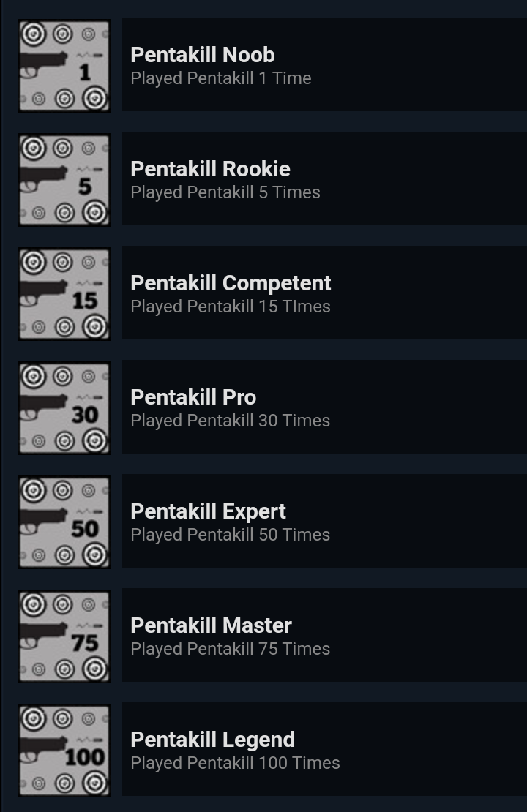
Task: Open the Pentakill Legend icon showing 100
Action: click(64, 750)
